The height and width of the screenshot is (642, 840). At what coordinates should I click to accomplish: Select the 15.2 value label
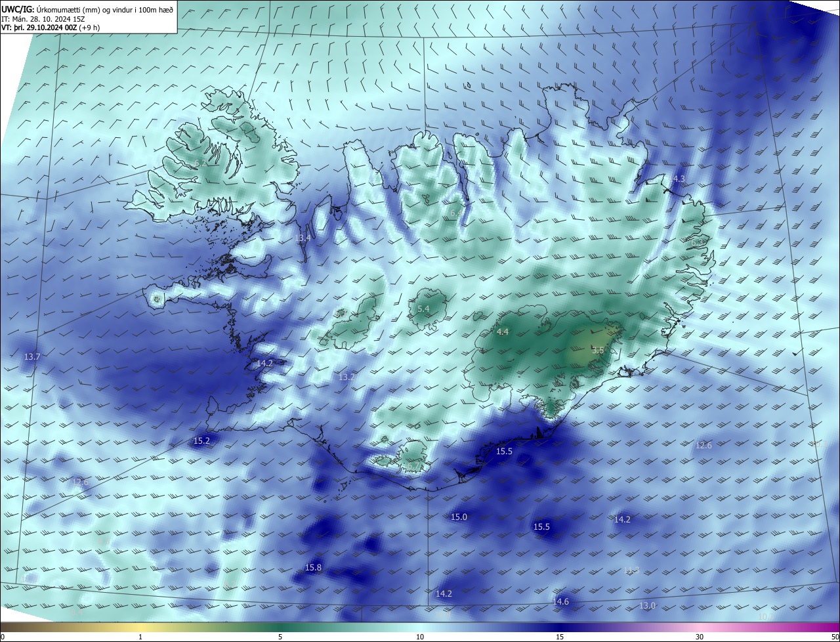click(201, 440)
